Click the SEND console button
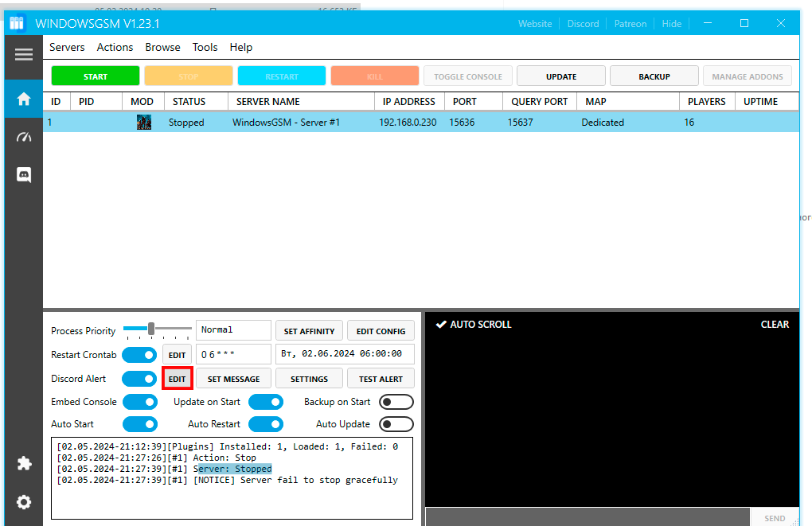The image size is (812, 526). pyautogui.click(x=775, y=518)
